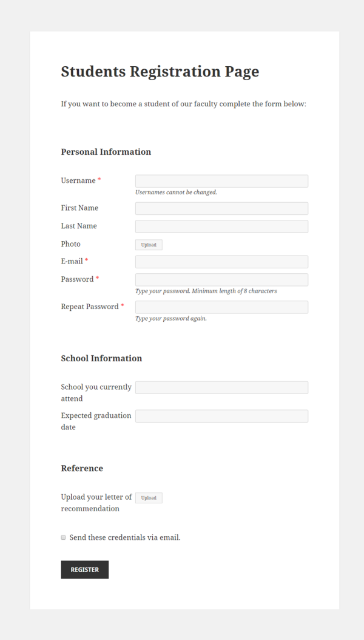Select the Expected graduation date field
The image size is (364, 640).
click(x=221, y=416)
